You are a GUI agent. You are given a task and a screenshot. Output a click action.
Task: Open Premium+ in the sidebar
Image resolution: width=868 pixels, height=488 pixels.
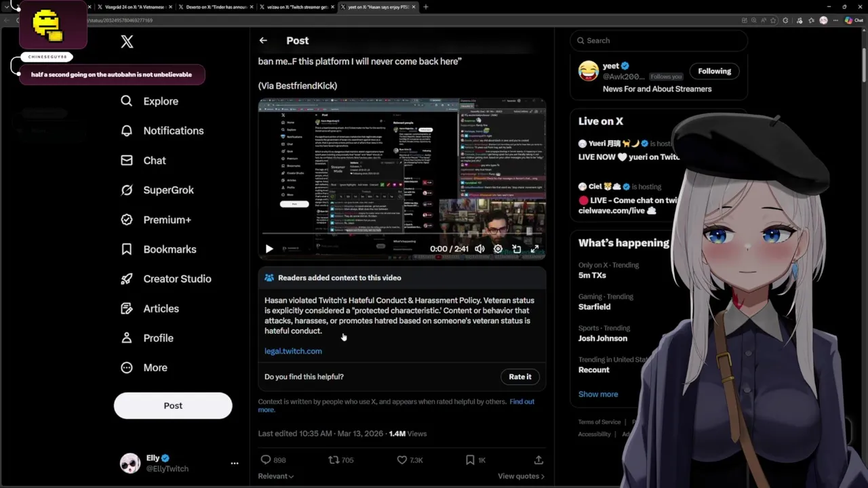click(155, 220)
